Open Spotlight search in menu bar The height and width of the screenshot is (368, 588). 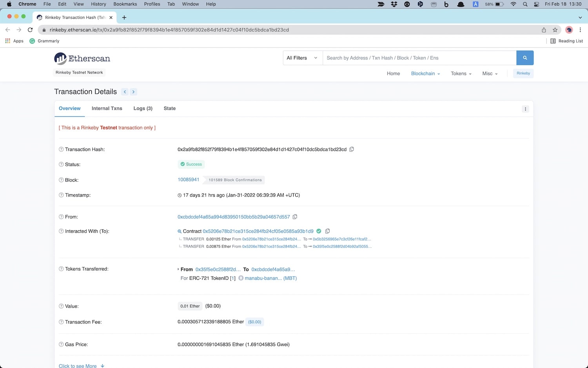(525, 4)
